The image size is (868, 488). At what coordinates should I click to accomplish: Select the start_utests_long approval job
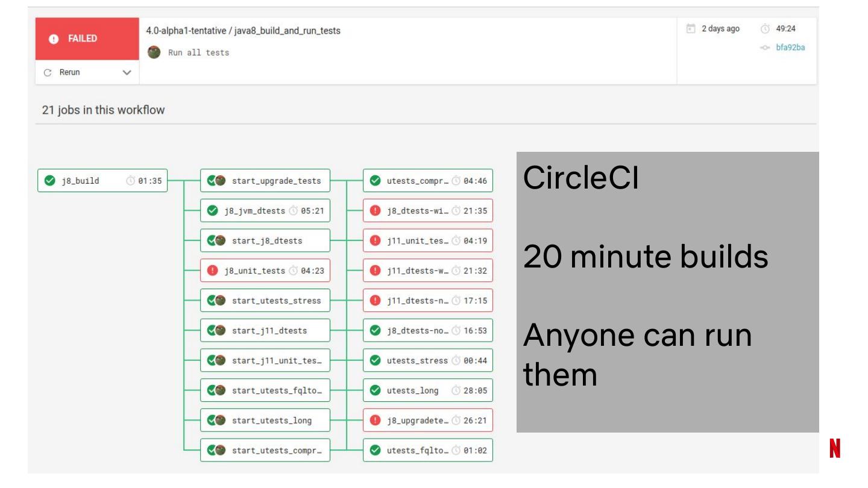[265, 421]
